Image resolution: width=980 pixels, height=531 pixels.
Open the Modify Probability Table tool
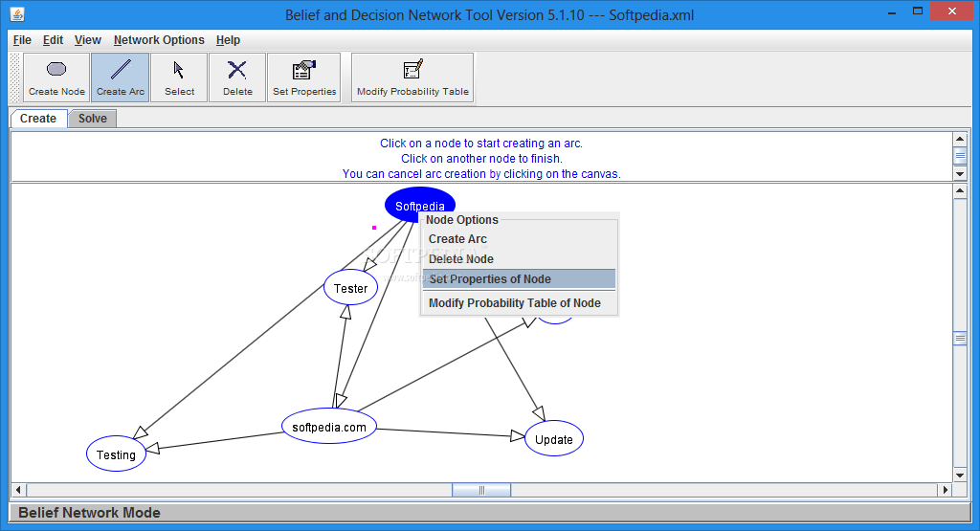412,77
